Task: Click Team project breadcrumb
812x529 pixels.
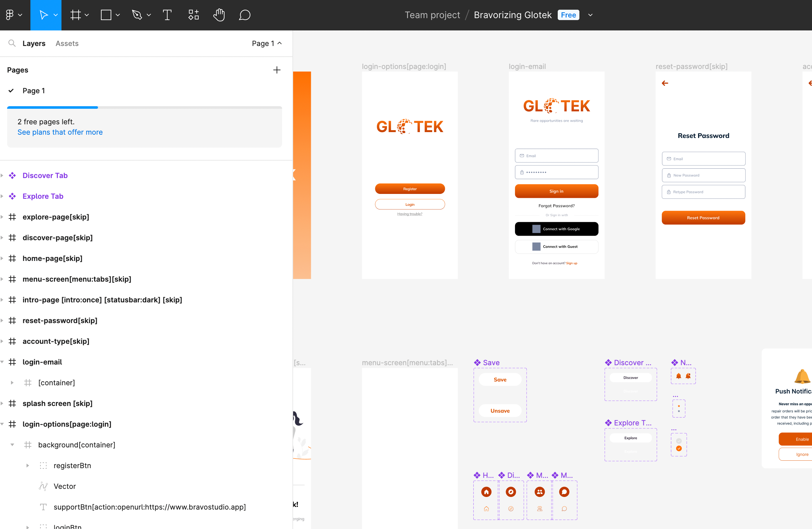Action: tap(432, 15)
